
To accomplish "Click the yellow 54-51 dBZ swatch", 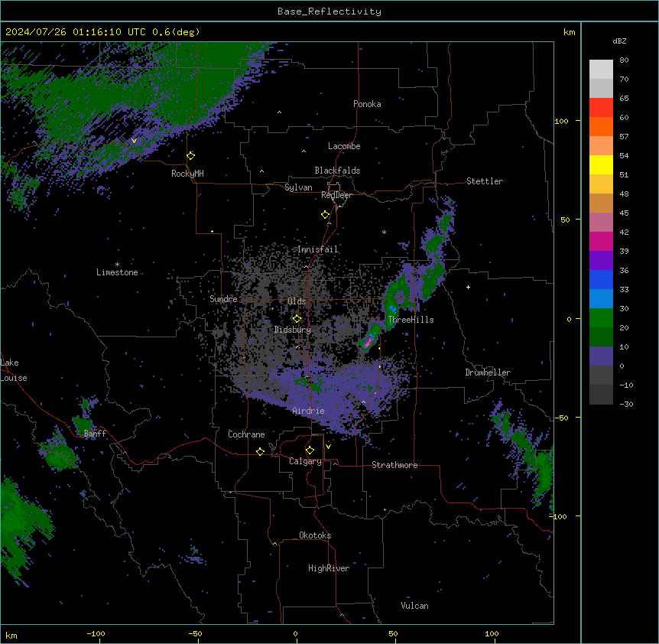I will click(601, 164).
